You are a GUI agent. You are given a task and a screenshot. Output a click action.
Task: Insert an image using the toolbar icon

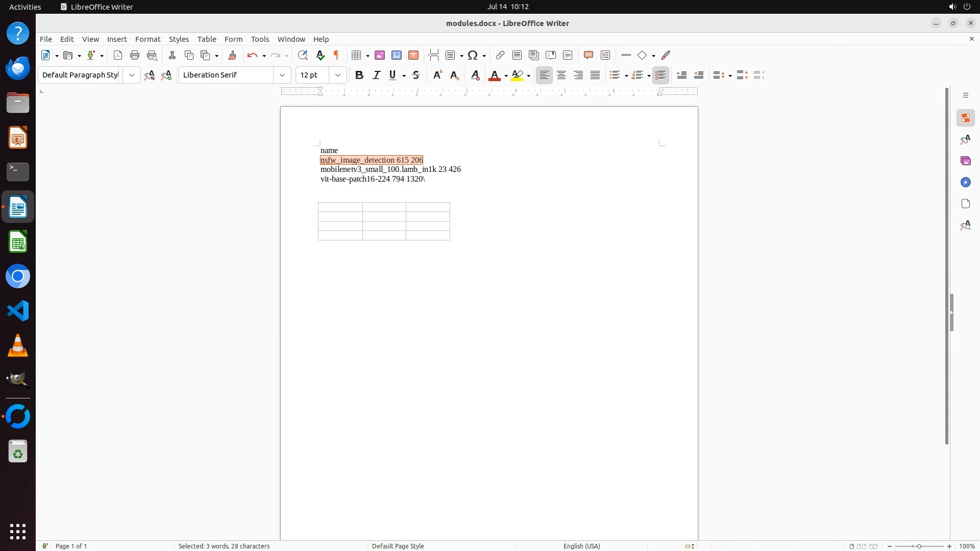click(x=380, y=55)
